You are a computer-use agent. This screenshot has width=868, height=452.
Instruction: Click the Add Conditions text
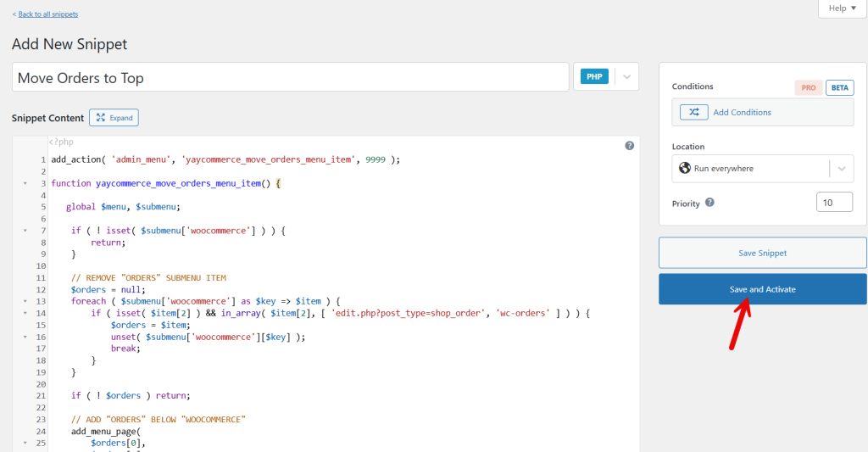coord(742,113)
